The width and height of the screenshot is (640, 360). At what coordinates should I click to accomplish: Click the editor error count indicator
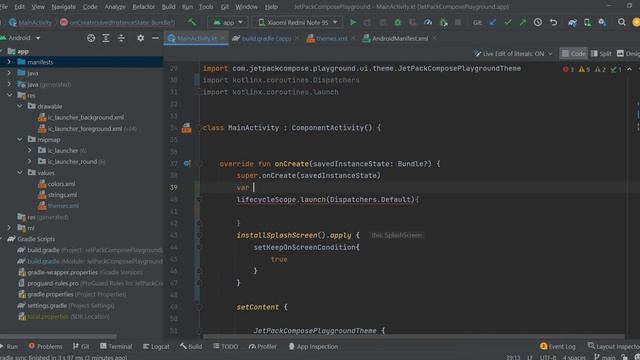tap(568, 69)
